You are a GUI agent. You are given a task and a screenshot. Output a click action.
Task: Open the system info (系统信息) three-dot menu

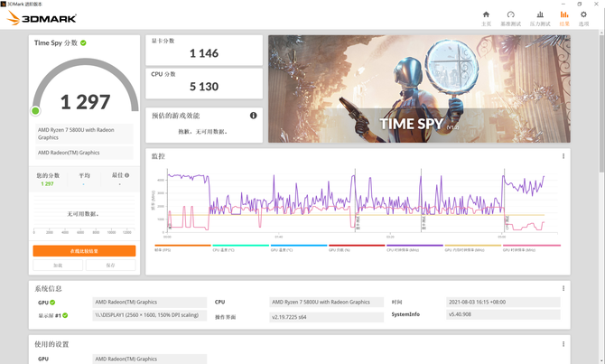(x=563, y=288)
